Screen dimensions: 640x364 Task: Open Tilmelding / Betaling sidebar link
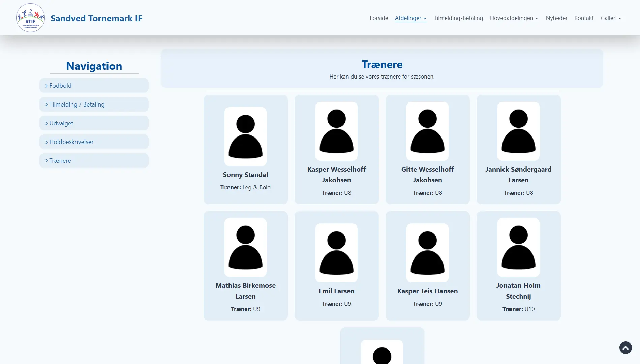point(94,104)
